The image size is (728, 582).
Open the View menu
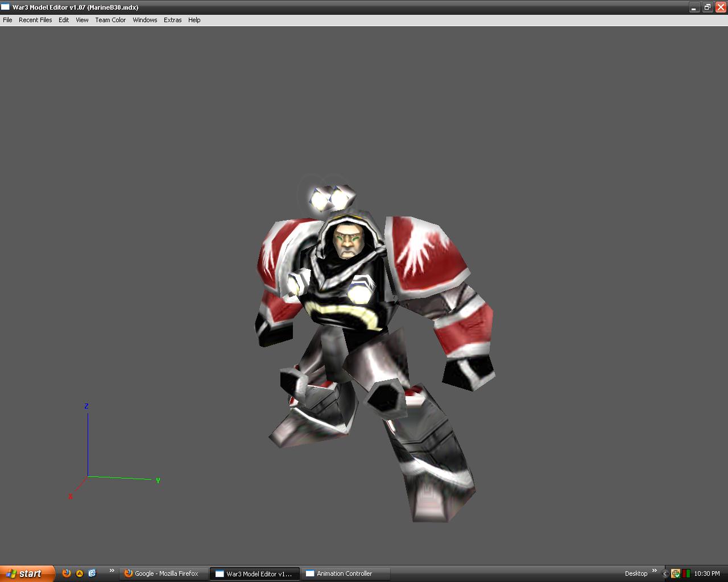click(x=82, y=20)
